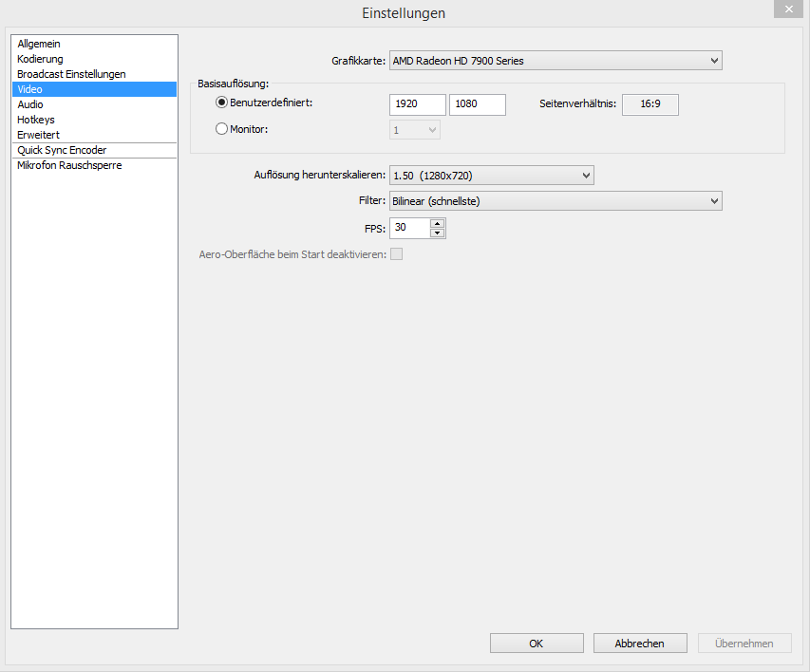This screenshot has height=672, width=810.
Task: Toggle Aero-Oberfläche deaktivieren checkbox
Action: coord(396,254)
